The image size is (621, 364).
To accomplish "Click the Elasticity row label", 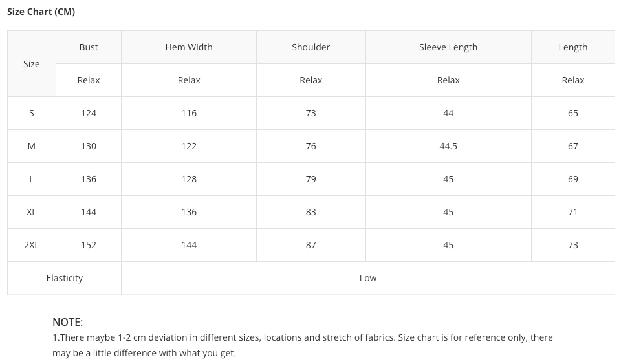I will (x=65, y=278).
